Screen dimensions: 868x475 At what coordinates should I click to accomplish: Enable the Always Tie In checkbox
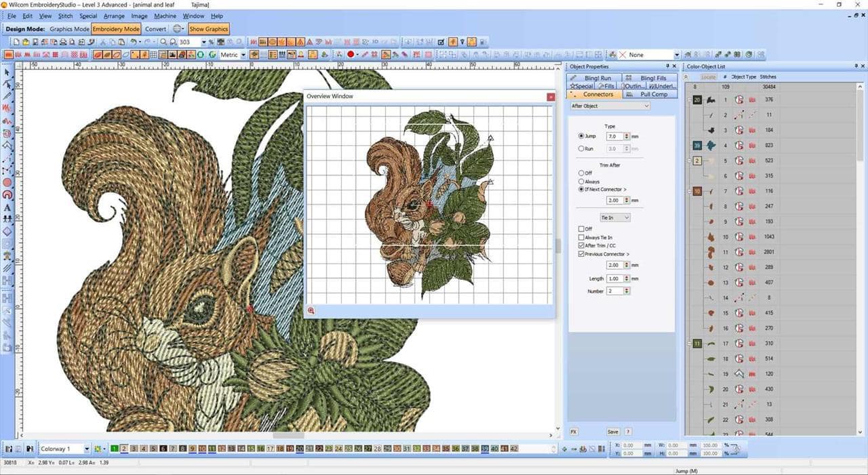pos(581,237)
